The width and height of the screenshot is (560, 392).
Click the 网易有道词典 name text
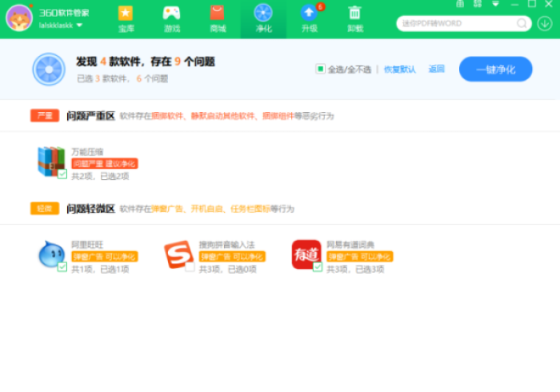tap(350, 245)
